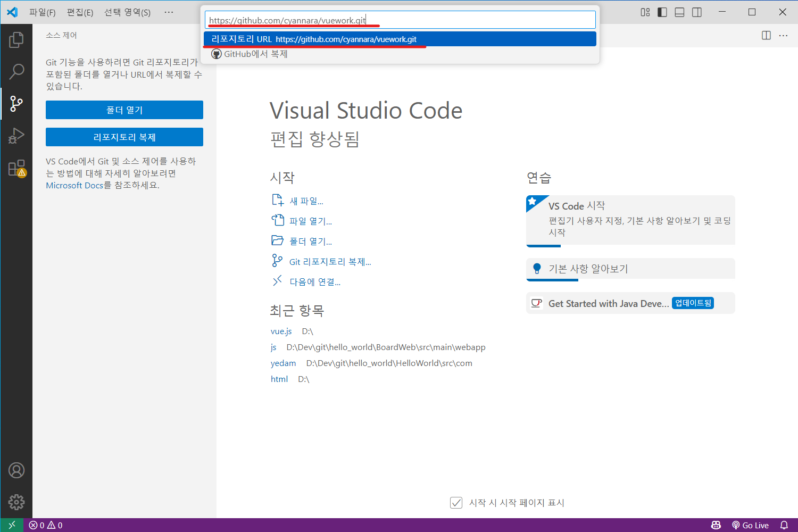The image size is (798, 532).
Task: Toggle the primary side bar layout
Action: (662, 12)
